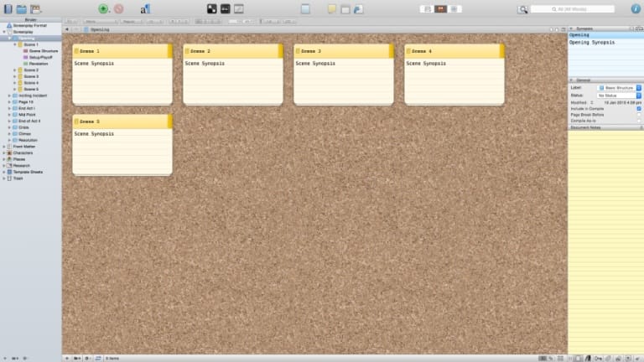The image size is (644, 362).
Task: Select Scene 1 index card
Action: 122,75
